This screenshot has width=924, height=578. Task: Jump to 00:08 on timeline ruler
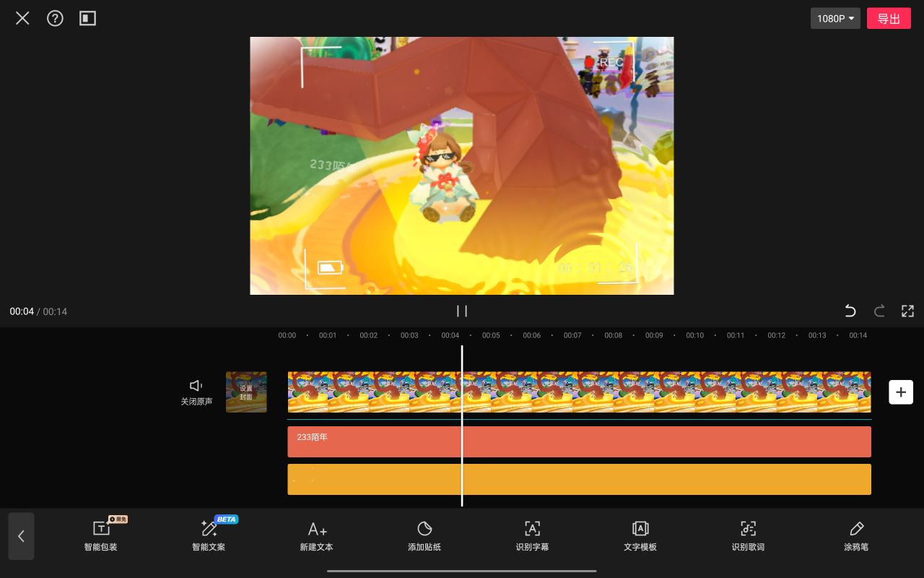coord(614,335)
